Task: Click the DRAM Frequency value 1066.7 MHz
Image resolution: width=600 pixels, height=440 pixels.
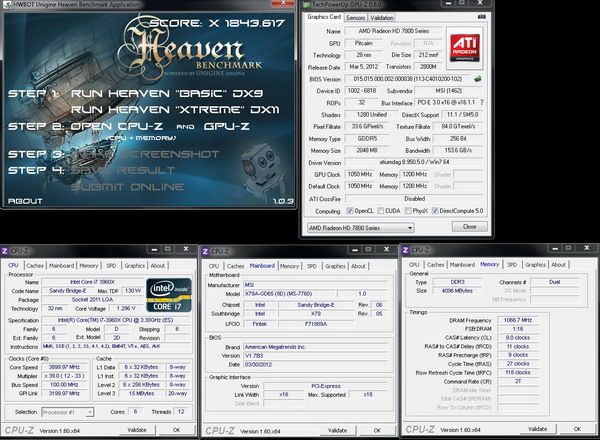Action: (518, 320)
